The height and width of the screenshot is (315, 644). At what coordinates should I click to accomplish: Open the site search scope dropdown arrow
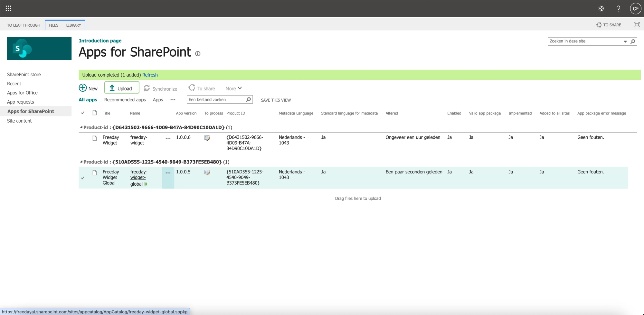point(625,42)
